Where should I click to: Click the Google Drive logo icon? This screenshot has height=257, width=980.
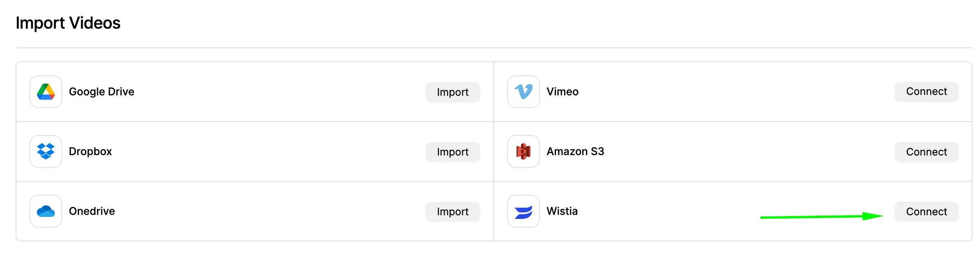[x=46, y=92]
